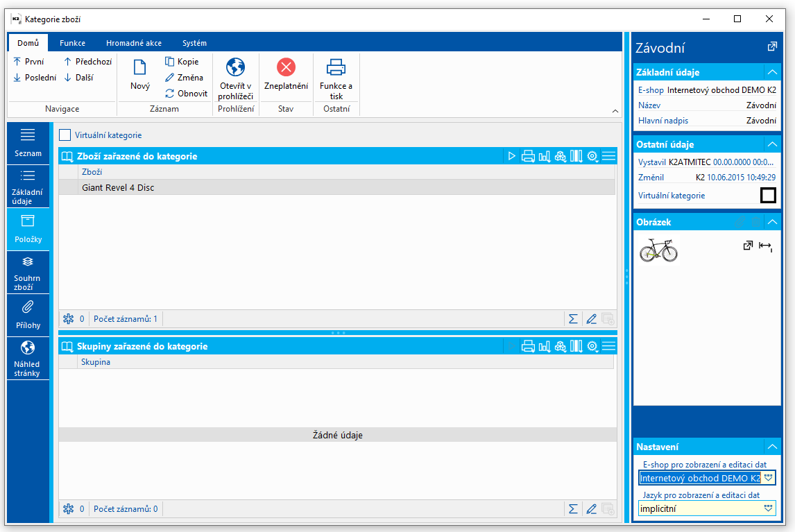Click snowflake icon in Zboží table footer
This screenshot has height=532, width=795.
point(69,319)
